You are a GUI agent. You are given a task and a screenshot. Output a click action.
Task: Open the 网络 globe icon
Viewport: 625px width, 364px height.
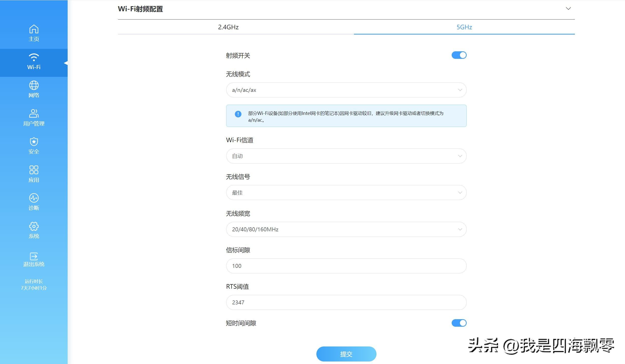pos(34,85)
